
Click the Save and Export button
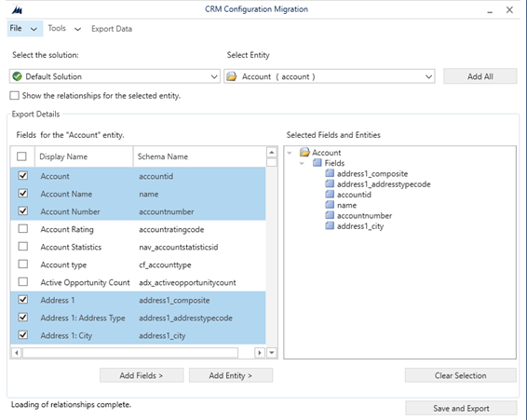461,408
